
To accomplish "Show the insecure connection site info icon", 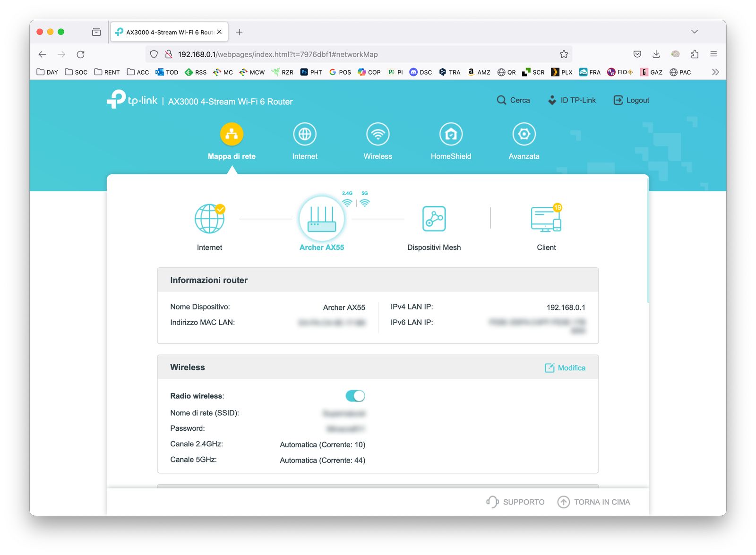I will click(x=168, y=54).
